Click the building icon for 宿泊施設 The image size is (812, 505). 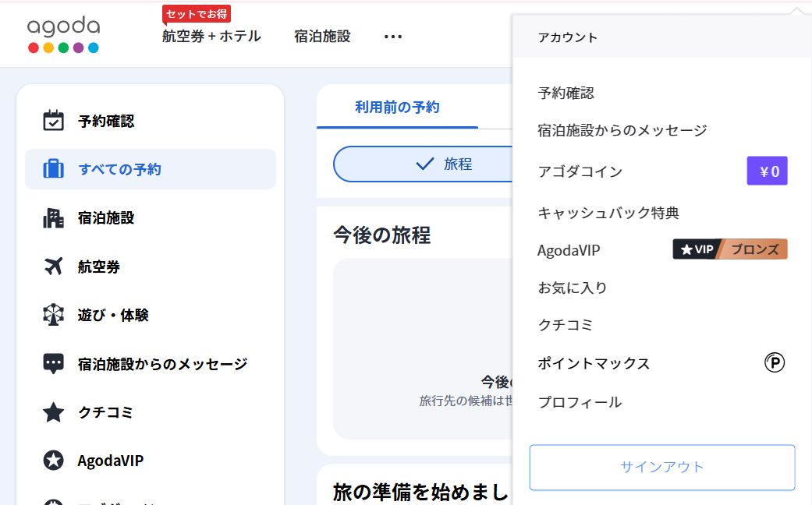click(53, 218)
